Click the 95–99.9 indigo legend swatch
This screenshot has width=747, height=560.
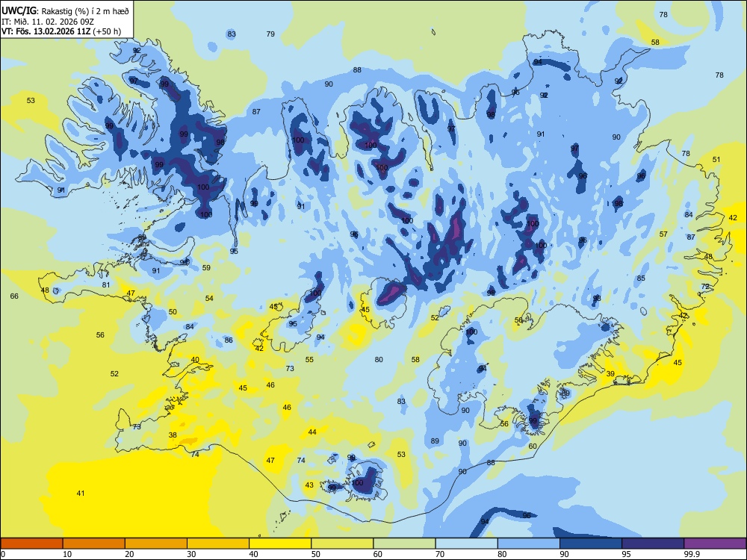coord(653,544)
